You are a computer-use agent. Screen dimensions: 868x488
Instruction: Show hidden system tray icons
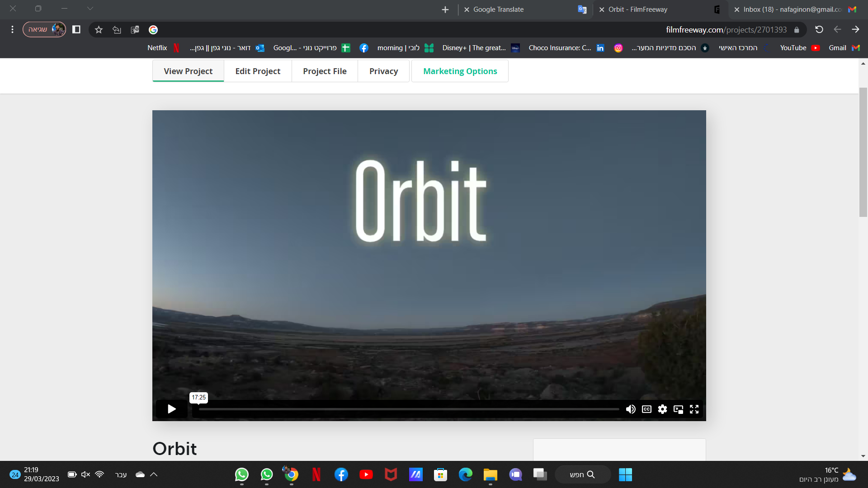tap(154, 474)
